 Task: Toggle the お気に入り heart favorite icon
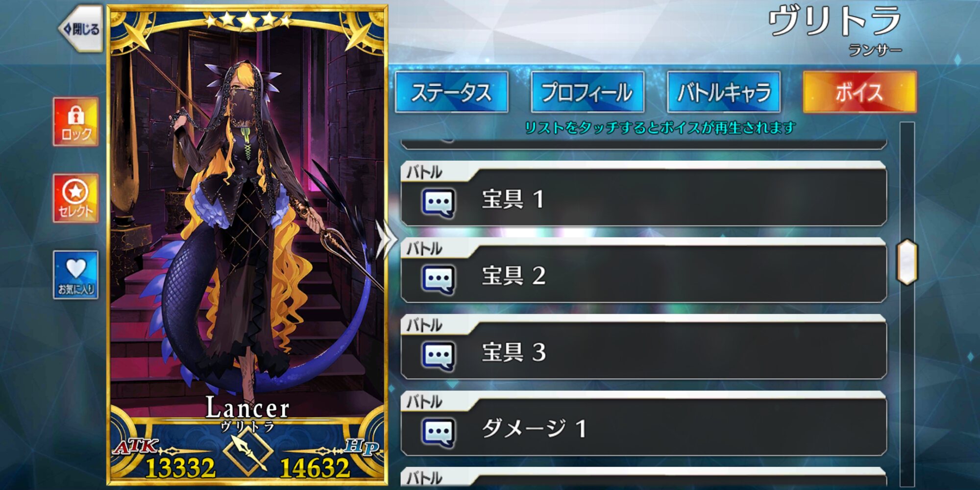coord(76,274)
